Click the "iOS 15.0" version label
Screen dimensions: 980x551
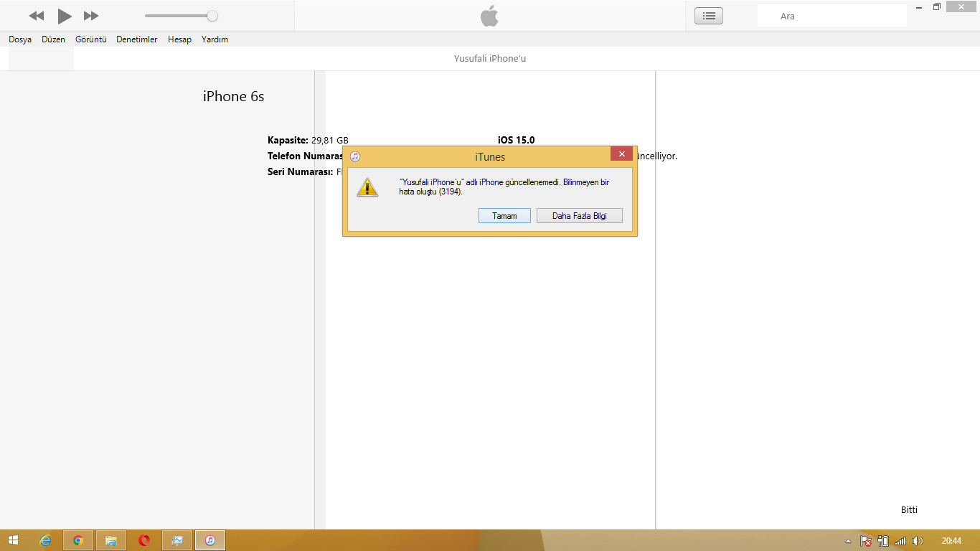pos(517,140)
